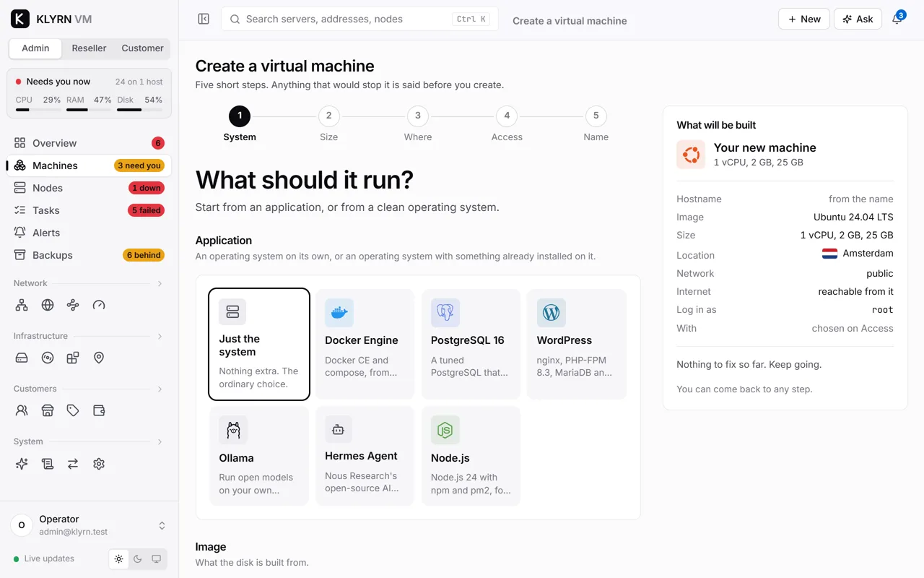Open the storage drive icon under Infrastructure
Viewport: 924px width, 578px height.
22,358
